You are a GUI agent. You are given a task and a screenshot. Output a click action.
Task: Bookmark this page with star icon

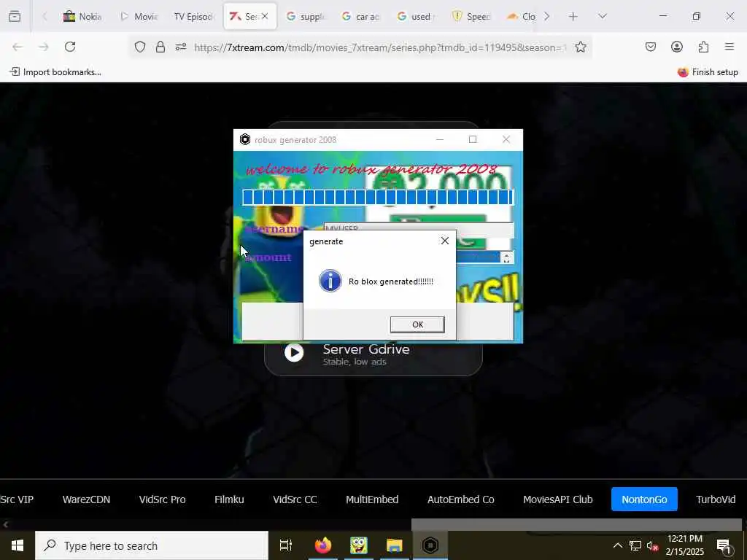pyautogui.click(x=580, y=47)
